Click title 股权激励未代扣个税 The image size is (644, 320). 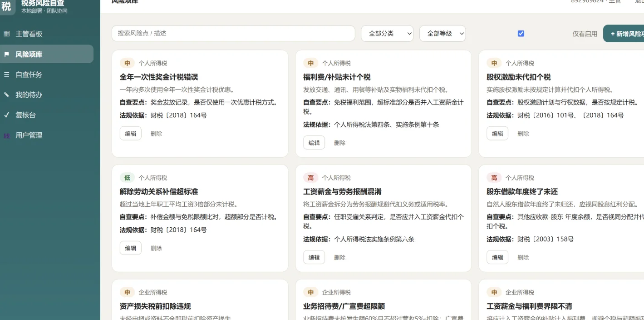point(518,77)
